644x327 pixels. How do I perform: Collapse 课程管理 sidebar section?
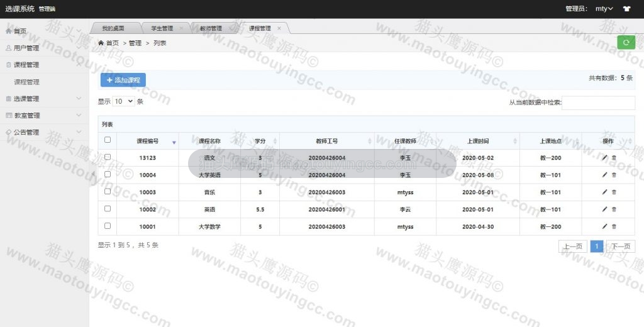45,65
